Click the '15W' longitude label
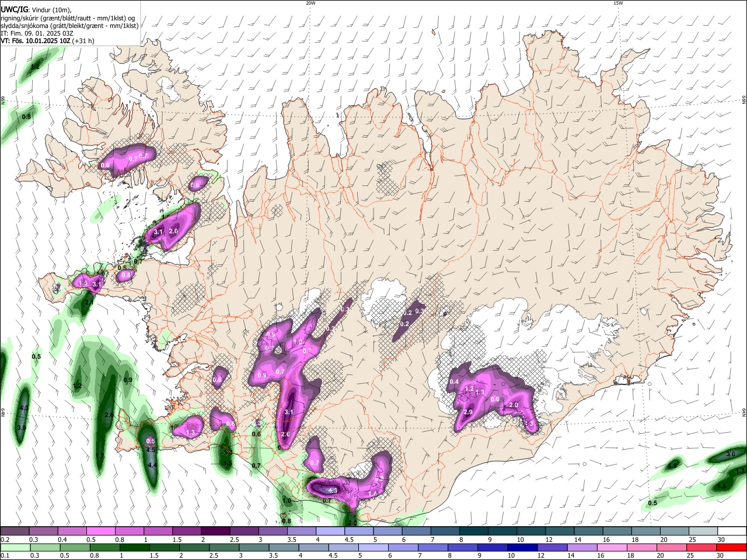The width and height of the screenshot is (747, 560). click(618, 3)
